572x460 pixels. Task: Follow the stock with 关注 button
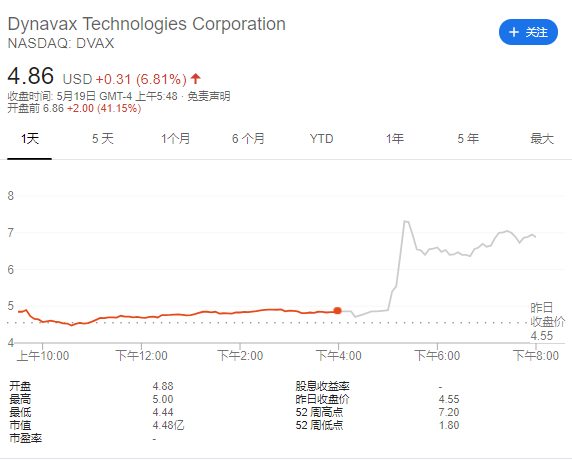(x=528, y=32)
